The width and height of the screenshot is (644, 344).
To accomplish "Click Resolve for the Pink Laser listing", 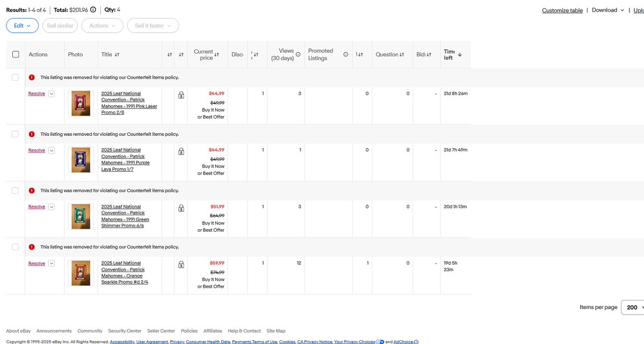I will point(36,94).
